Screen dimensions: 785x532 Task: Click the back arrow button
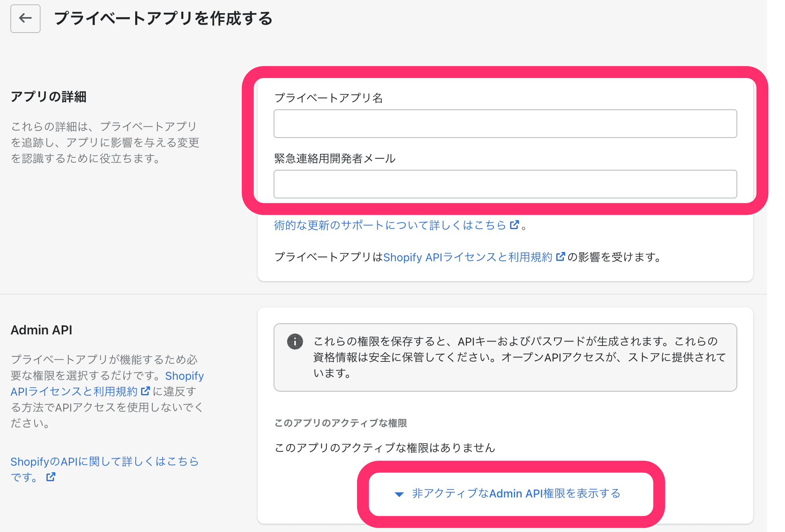(25, 18)
